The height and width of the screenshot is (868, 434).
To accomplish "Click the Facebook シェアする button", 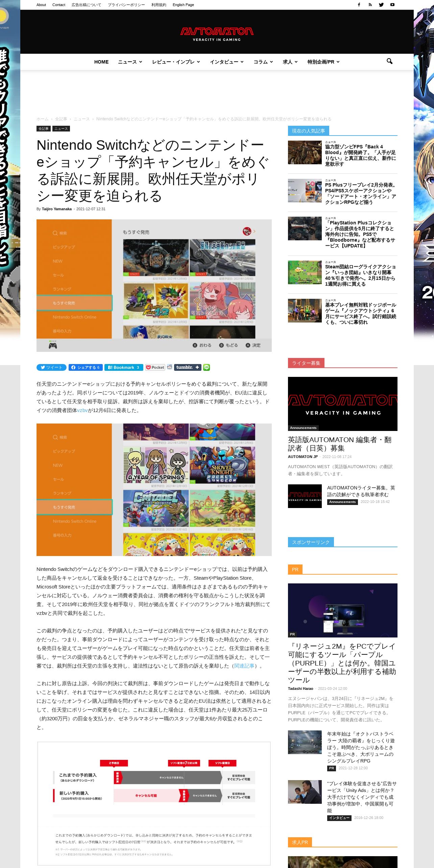I will tap(86, 367).
